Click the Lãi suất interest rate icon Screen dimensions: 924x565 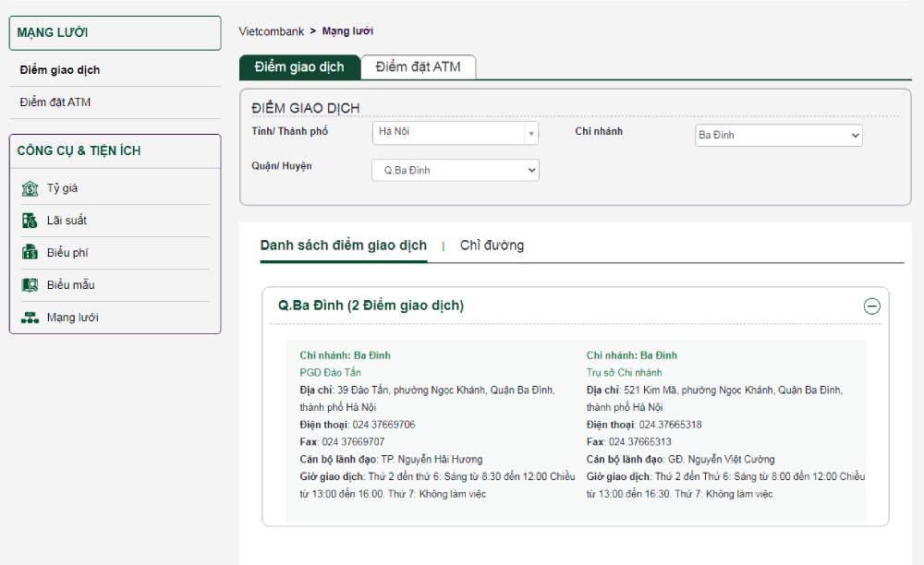click(30, 221)
